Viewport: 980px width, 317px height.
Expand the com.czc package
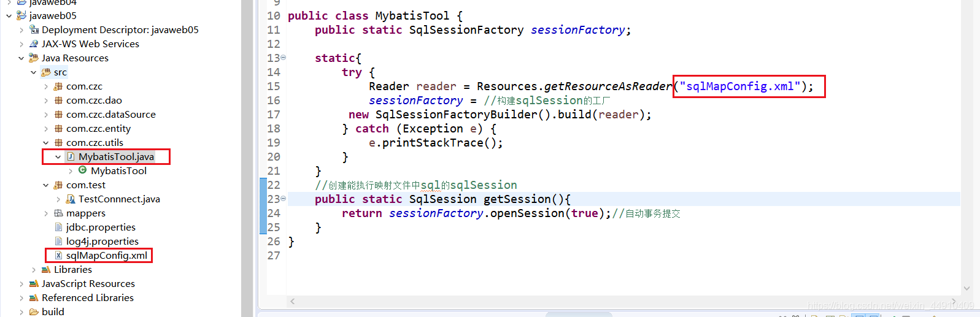46,86
